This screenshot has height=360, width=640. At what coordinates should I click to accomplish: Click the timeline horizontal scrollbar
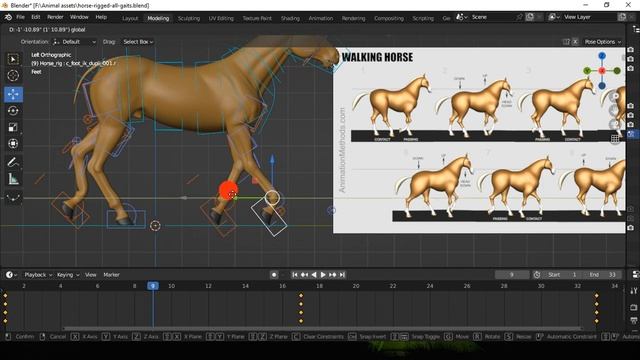[322, 328]
